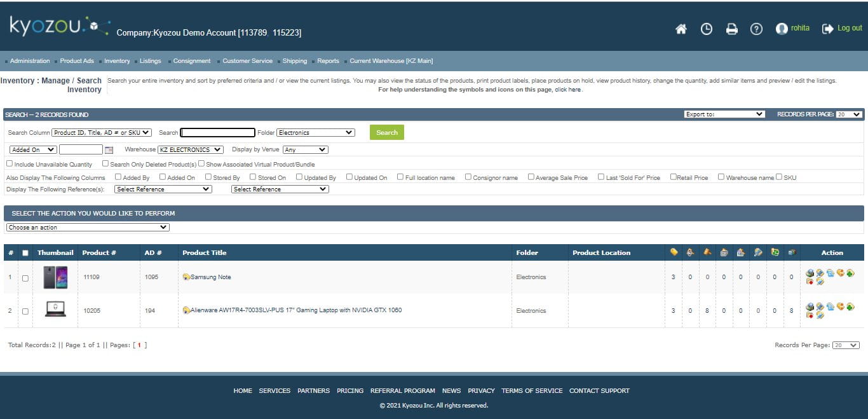868x419 pixels.
Task: Open the Display by Venue dropdown
Action: tap(305, 149)
